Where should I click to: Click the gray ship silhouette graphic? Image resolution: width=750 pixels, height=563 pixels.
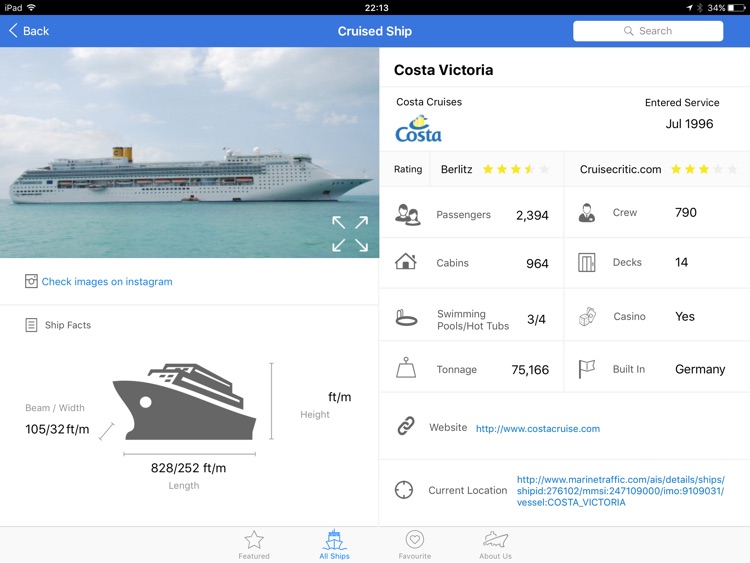pyautogui.click(x=184, y=402)
